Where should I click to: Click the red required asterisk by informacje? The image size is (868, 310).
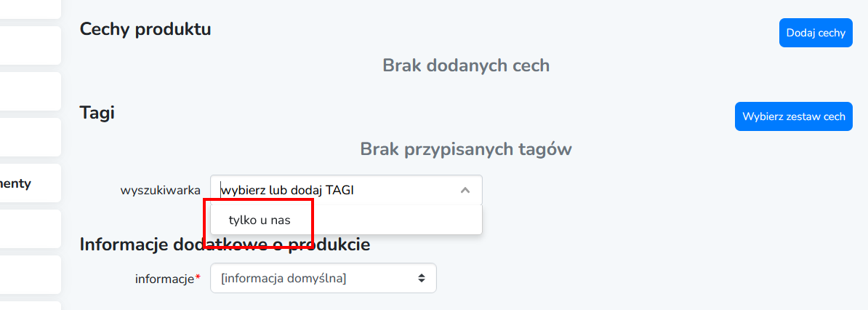[x=198, y=279]
